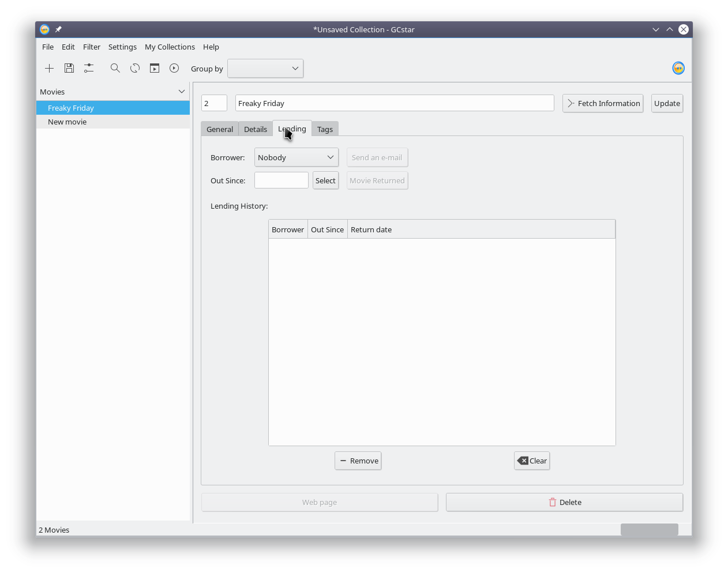Click the Select date button

(325, 180)
